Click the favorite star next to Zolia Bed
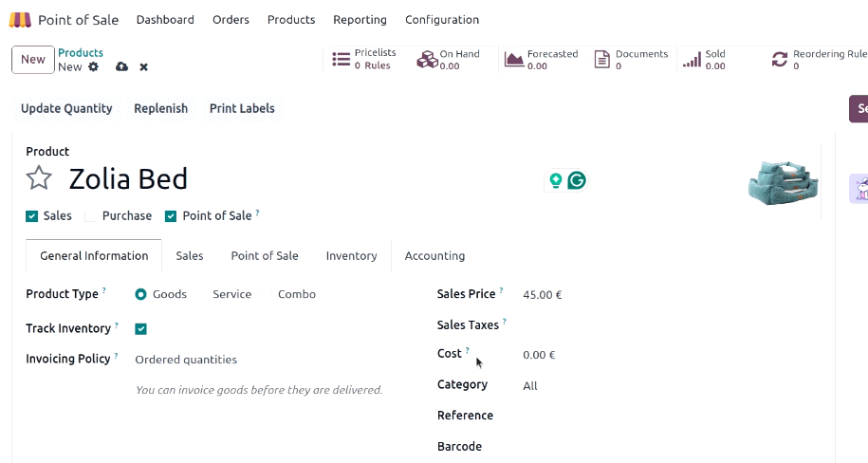This screenshot has height=463, width=868. tap(39, 178)
